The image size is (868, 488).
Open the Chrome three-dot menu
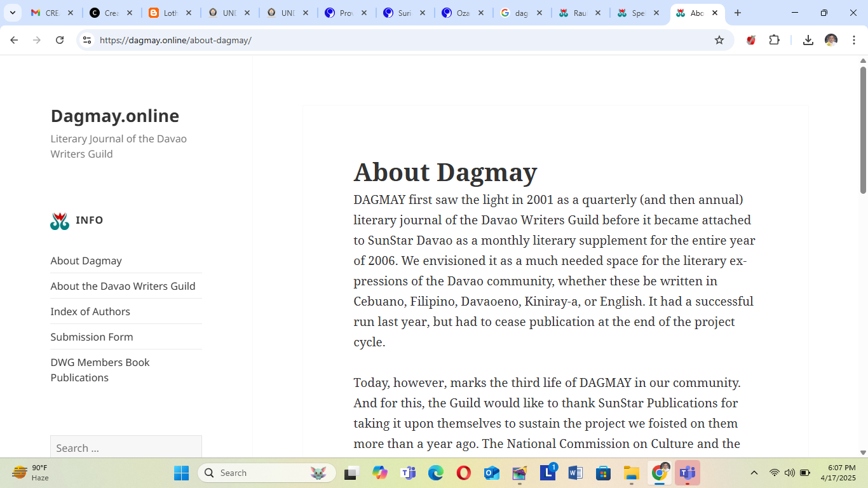click(854, 39)
